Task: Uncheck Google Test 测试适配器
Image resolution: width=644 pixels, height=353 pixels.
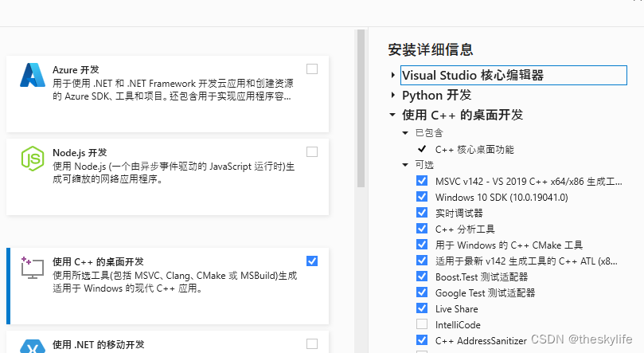Action: (422, 292)
